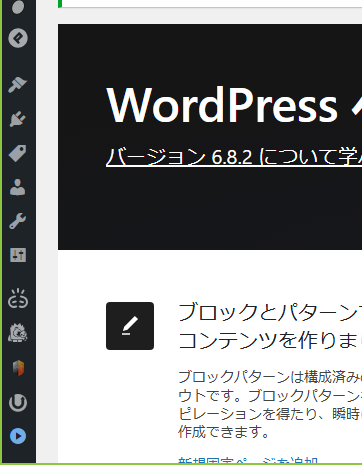Open the Plugins plug icon menu

18,119
